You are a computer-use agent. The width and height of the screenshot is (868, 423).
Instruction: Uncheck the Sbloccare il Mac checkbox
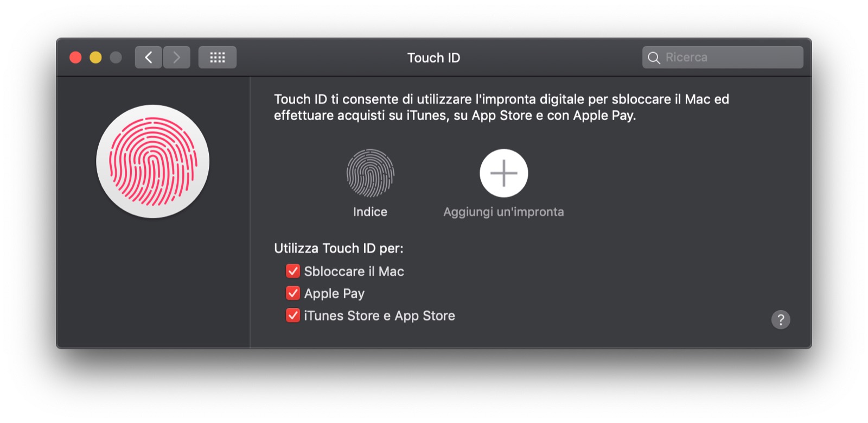tap(293, 271)
